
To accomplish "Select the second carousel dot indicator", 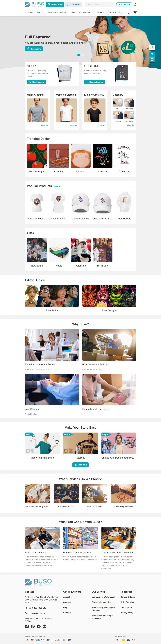I will (x=83, y=55).
